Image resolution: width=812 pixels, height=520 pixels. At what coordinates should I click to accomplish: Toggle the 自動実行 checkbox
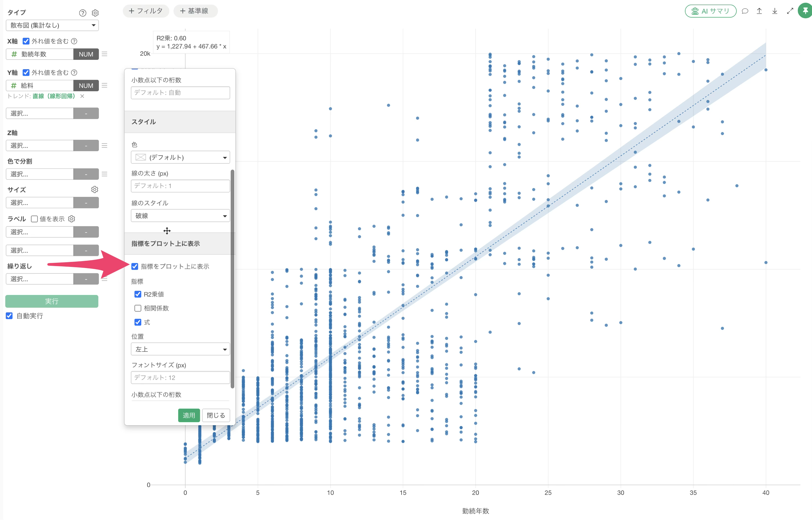pyautogui.click(x=9, y=316)
